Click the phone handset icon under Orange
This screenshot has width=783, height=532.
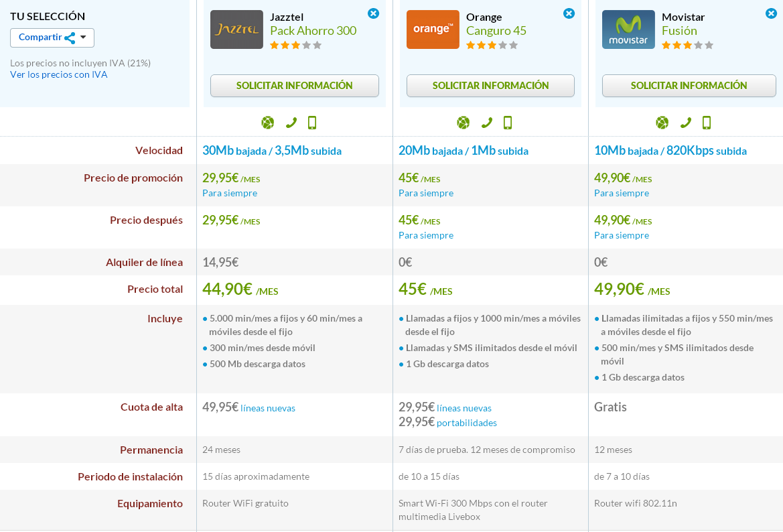(487, 123)
